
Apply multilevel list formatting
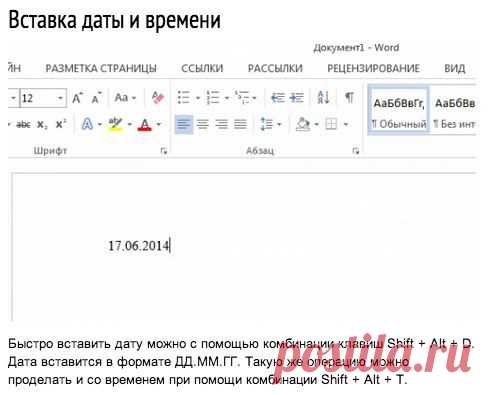click(x=242, y=98)
